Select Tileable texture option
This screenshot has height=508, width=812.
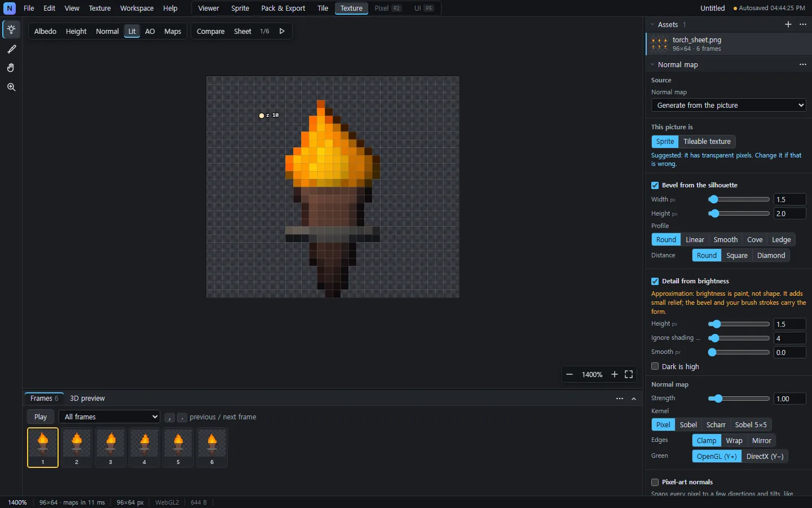click(x=707, y=142)
